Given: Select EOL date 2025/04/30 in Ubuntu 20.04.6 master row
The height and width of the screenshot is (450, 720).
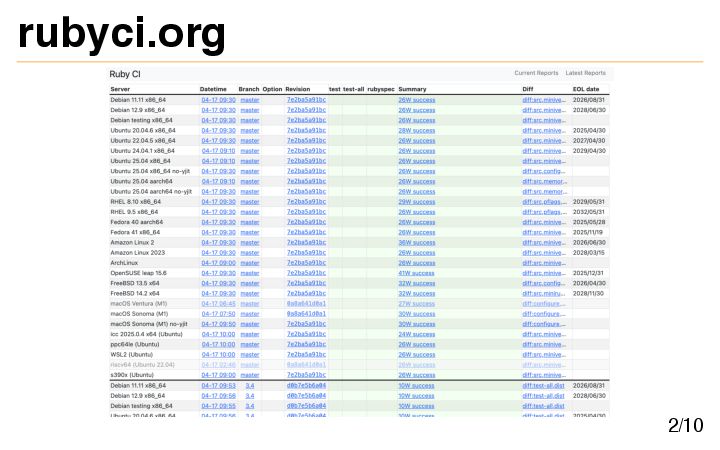Looking at the screenshot, I should (x=589, y=130).
